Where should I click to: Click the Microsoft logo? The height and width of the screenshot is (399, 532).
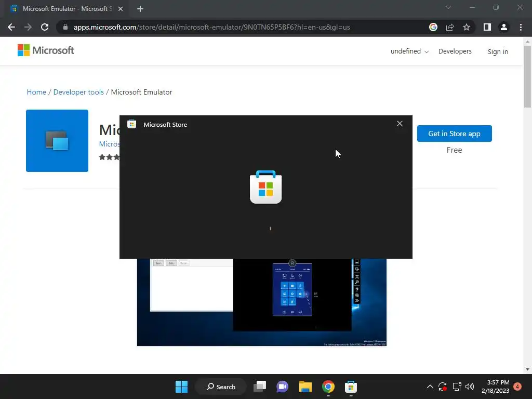tap(46, 50)
